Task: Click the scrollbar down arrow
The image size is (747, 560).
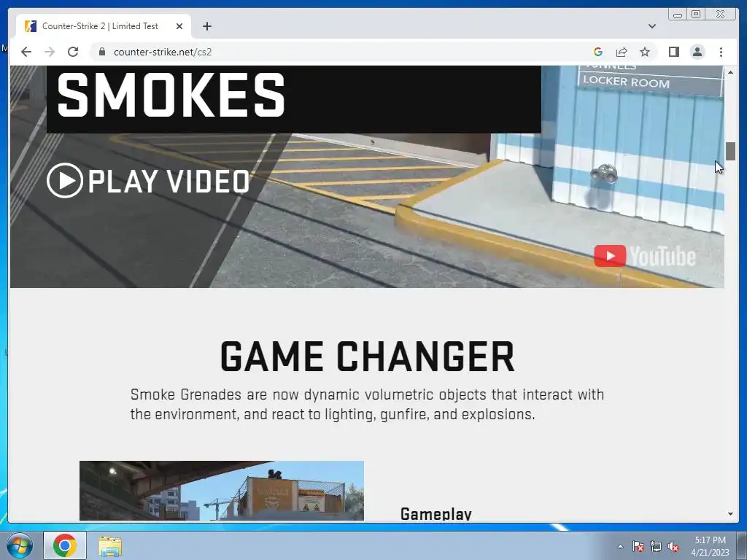Action: point(730,514)
